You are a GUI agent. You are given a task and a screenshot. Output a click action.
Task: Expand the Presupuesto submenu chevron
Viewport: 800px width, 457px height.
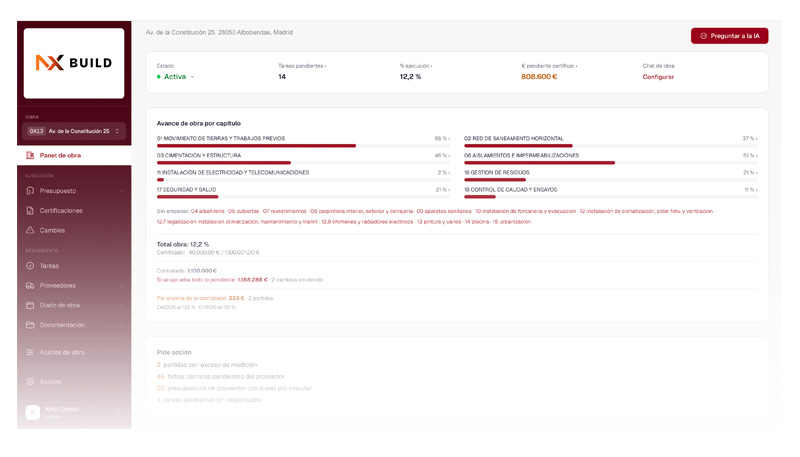(121, 191)
